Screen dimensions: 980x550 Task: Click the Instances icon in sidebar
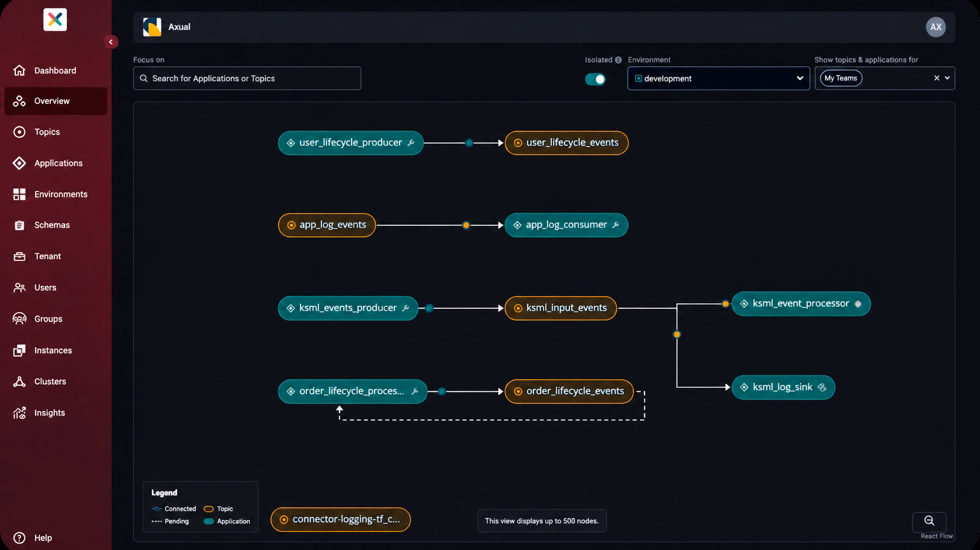[x=20, y=350]
